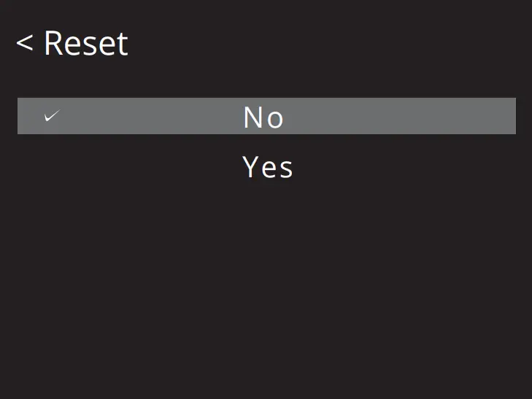
Task: Collapse the Reset submenu with the chevron
Action: click(24, 44)
